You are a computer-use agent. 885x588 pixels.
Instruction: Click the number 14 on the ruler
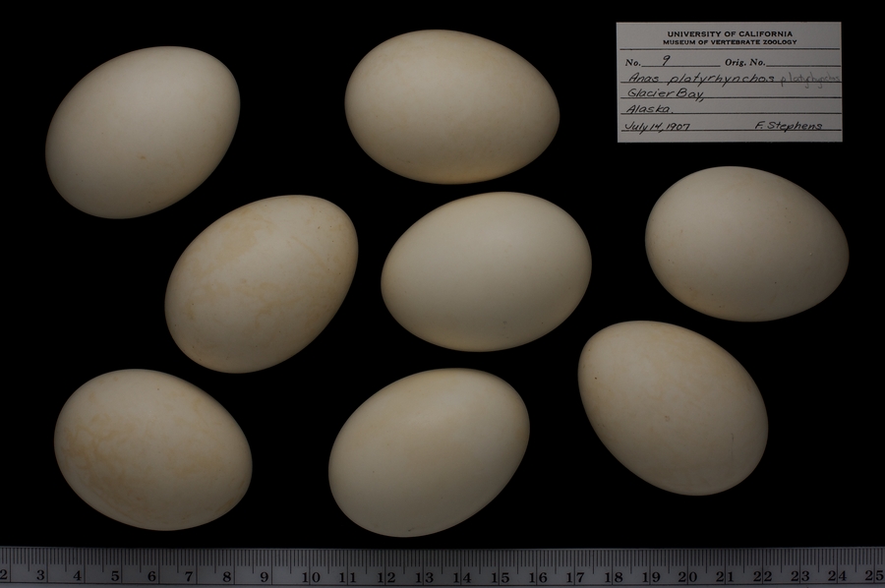pos(462,576)
